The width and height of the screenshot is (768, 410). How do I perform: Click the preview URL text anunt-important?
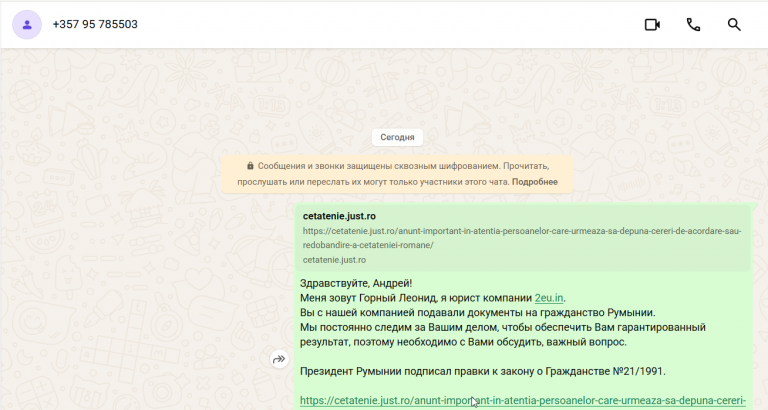point(522,238)
